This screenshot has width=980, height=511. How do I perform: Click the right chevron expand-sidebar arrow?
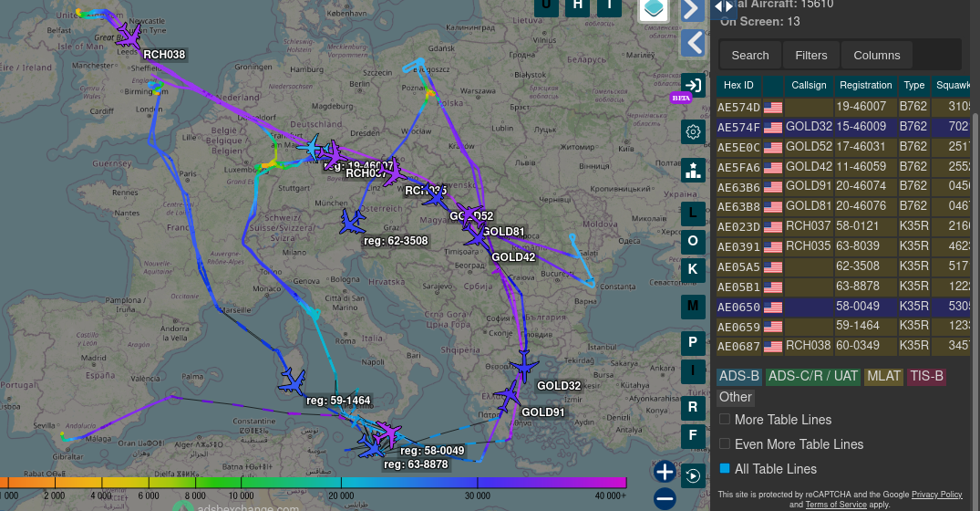click(693, 10)
